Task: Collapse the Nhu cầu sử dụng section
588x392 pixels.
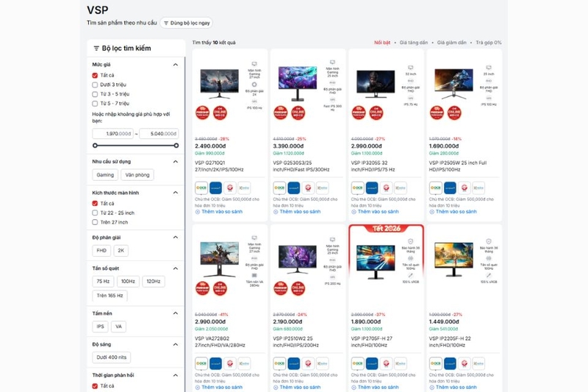Action: point(175,162)
